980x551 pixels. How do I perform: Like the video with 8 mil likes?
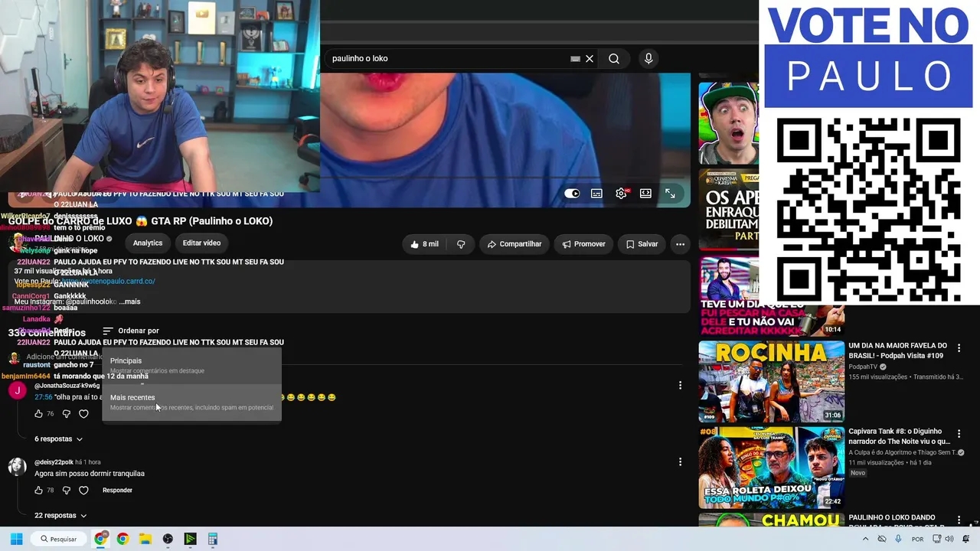coord(424,244)
